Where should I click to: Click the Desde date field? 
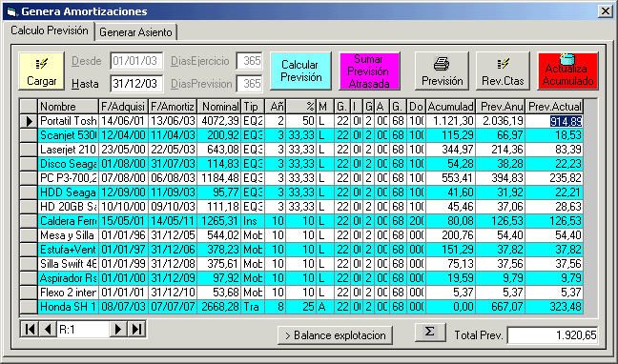pyautogui.click(x=136, y=61)
